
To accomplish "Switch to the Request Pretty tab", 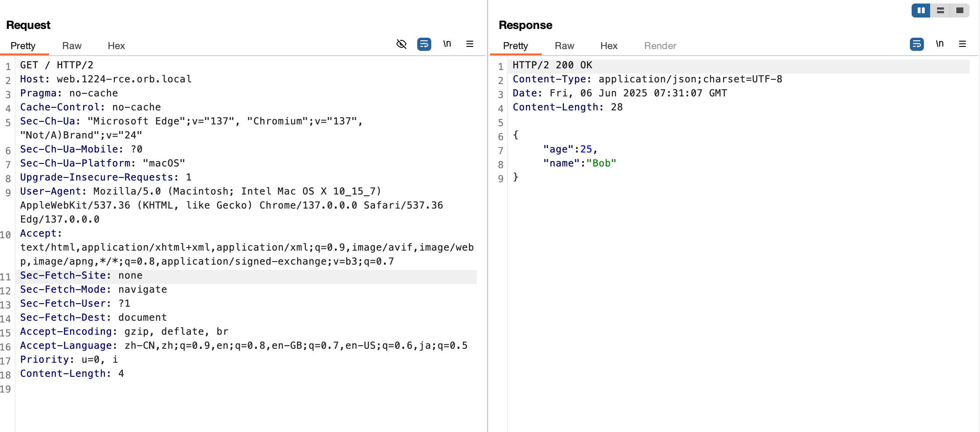I will pos(23,46).
